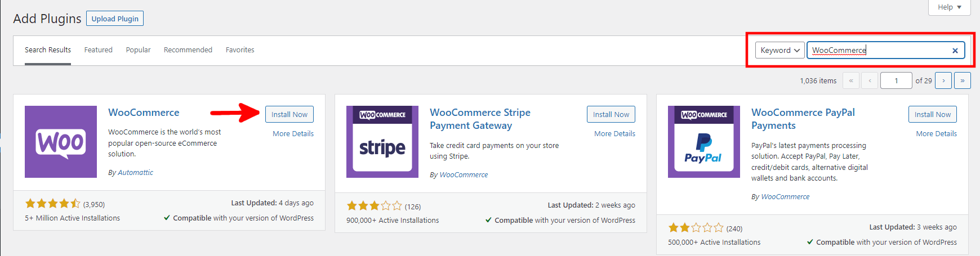Install WooCommerce Stripe Payment Gateway

point(611,114)
